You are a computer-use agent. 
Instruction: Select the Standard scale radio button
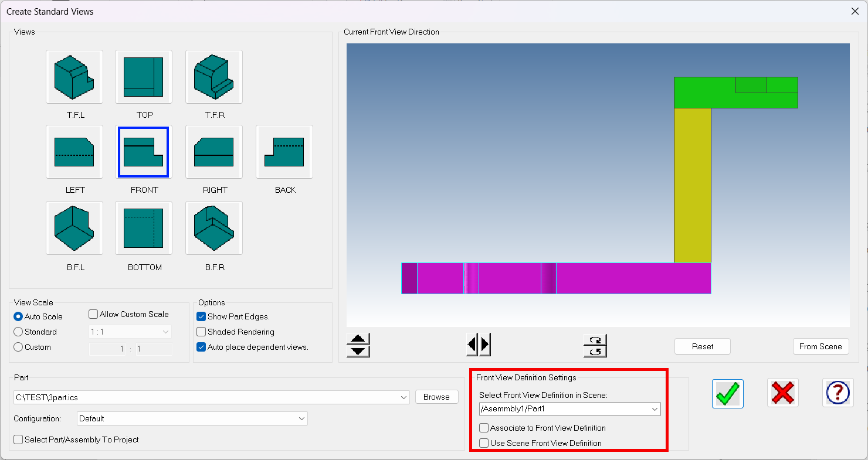[x=18, y=332]
